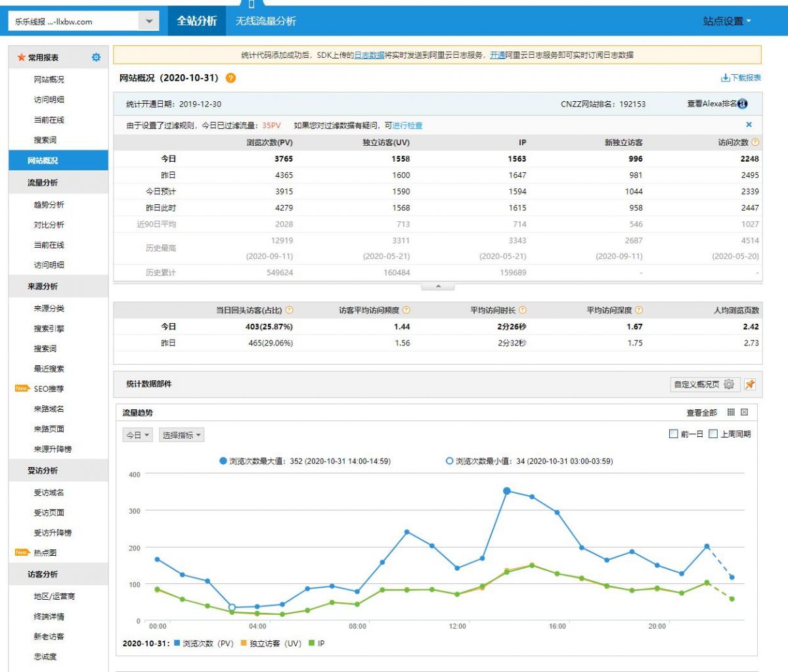Check the 上周同期 checkbox
The width and height of the screenshot is (788, 672).
point(713,434)
